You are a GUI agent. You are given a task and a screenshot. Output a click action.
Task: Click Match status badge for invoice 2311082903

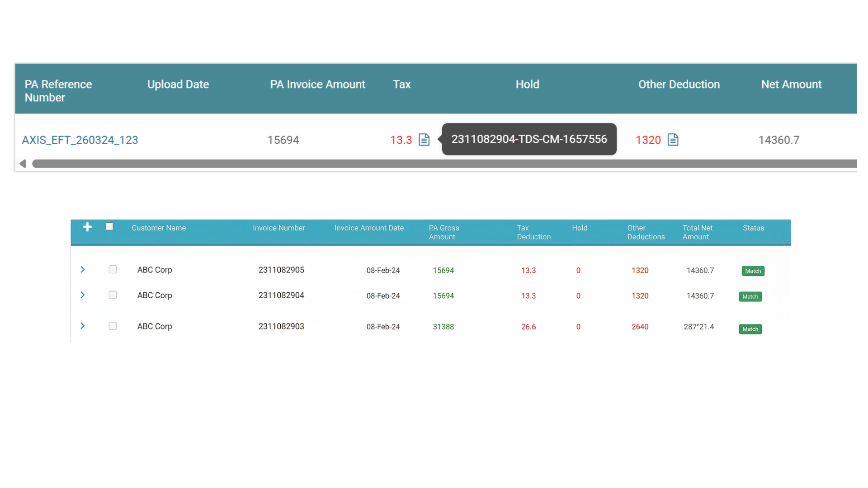pos(750,329)
